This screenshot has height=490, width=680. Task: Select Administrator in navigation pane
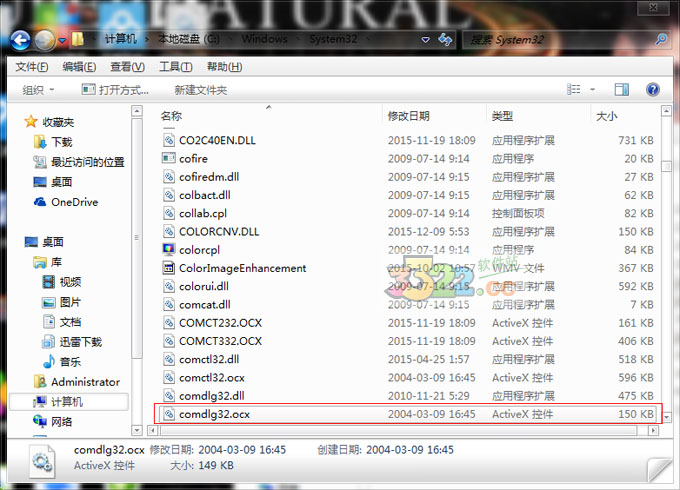click(77, 382)
